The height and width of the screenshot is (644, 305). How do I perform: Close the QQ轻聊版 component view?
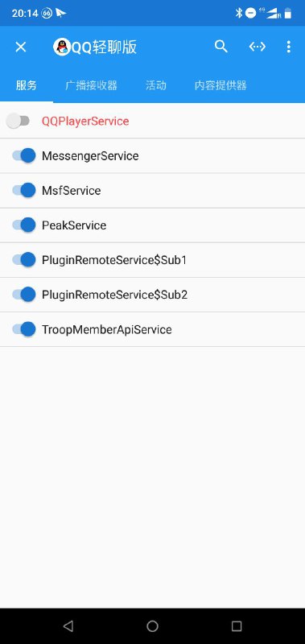[21, 47]
